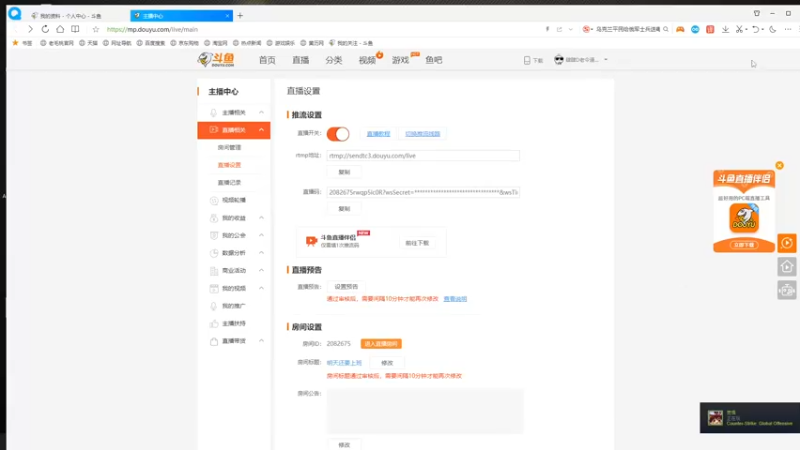
Task: Click the gray robot helper float button
Action: tap(787, 290)
